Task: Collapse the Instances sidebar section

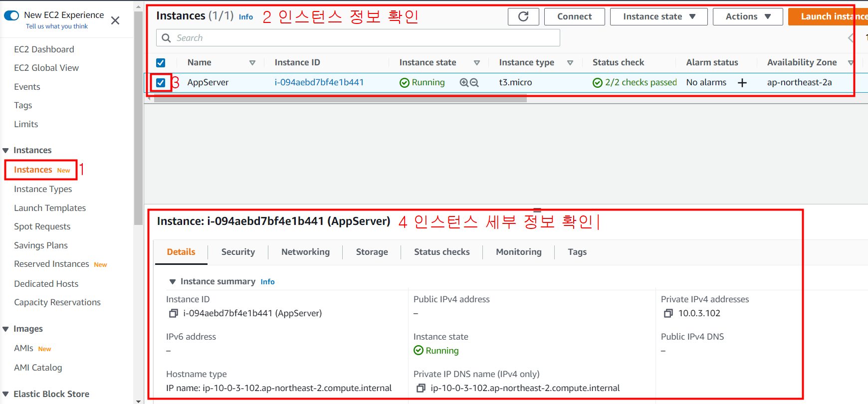Action: pyautogui.click(x=6, y=151)
